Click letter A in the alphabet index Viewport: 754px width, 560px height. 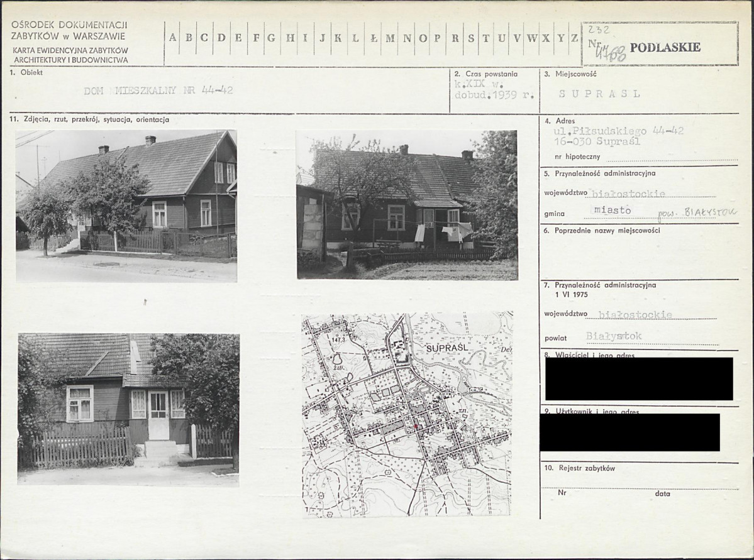point(173,38)
